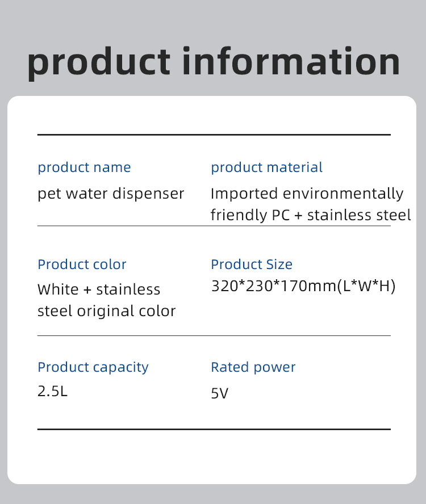
Task: Select the 320*230*170mm(L*W*H) dimensions text
Action: pos(303,286)
